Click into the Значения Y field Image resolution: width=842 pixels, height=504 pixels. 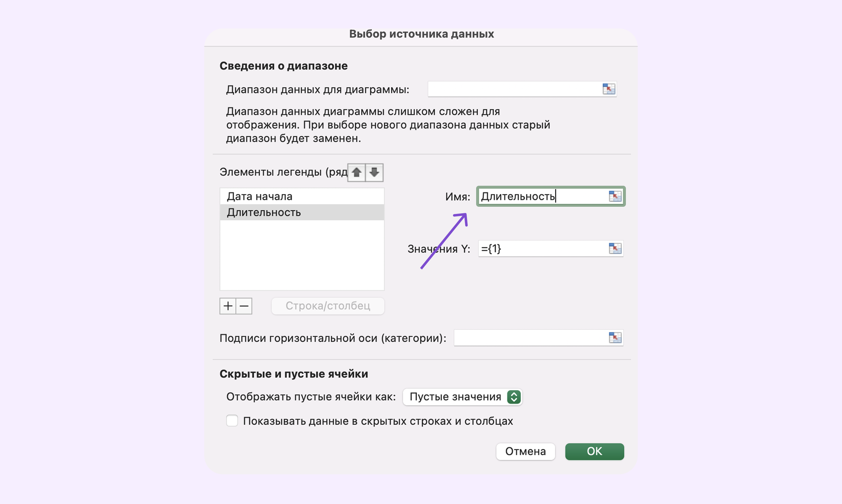tap(543, 248)
